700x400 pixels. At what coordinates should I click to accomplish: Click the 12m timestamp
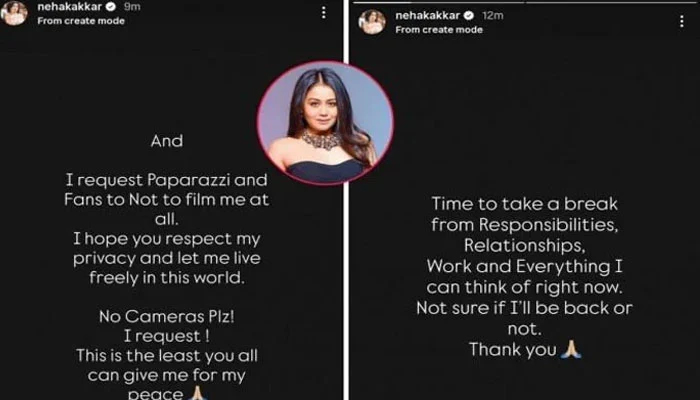point(492,16)
